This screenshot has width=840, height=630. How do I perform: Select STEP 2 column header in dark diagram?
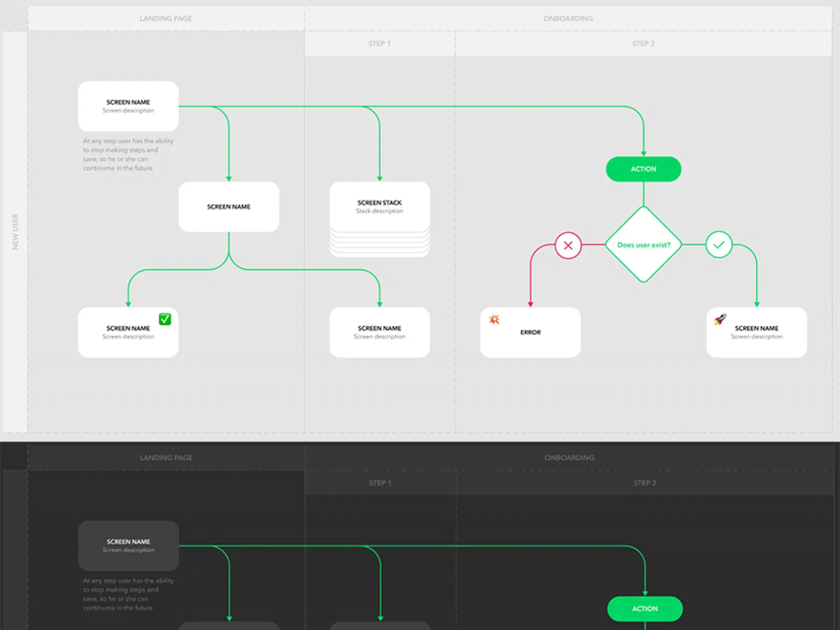645,483
